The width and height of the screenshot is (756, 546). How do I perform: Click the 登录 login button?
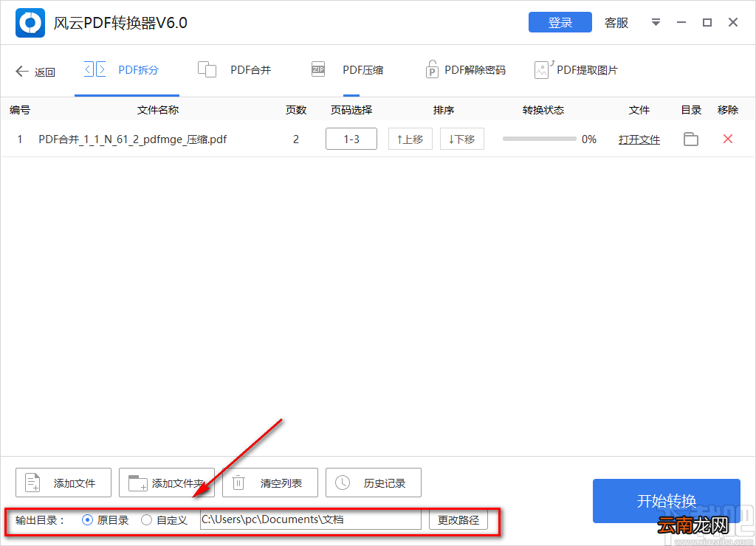560,22
